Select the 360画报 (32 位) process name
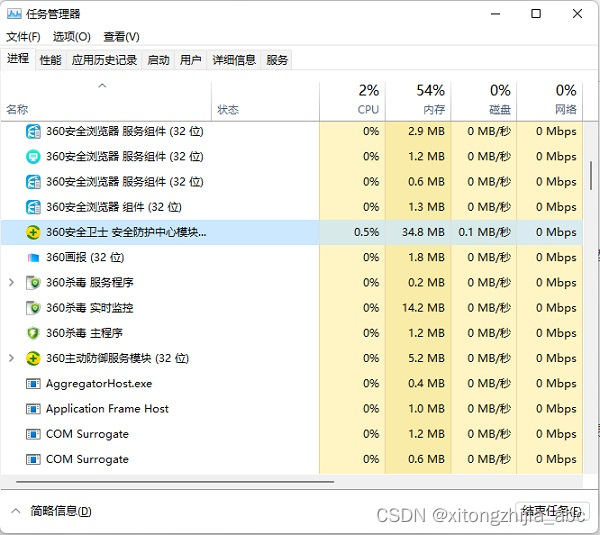600x535 pixels. [85, 257]
